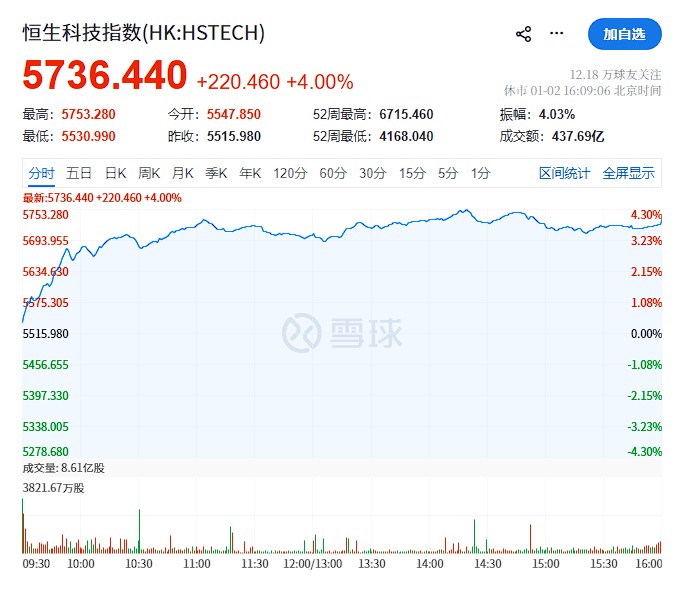
Task: Select the 月K chart tab
Action: pyautogui.click(x=182, y=173)
